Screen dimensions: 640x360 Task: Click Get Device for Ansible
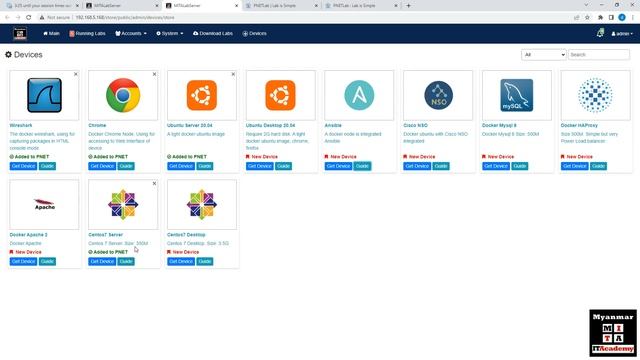click(338, 166)
